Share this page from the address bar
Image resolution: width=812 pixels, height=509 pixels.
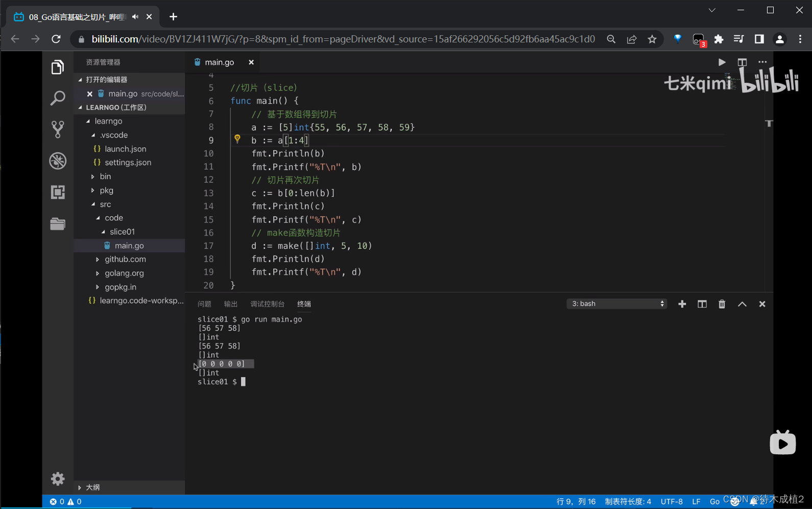point(632,39)
